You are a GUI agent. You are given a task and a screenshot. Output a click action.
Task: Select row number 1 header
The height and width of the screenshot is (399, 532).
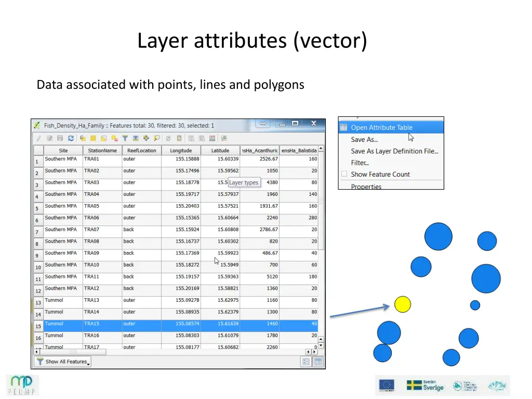pyautogui.click(x=38, y=161)
